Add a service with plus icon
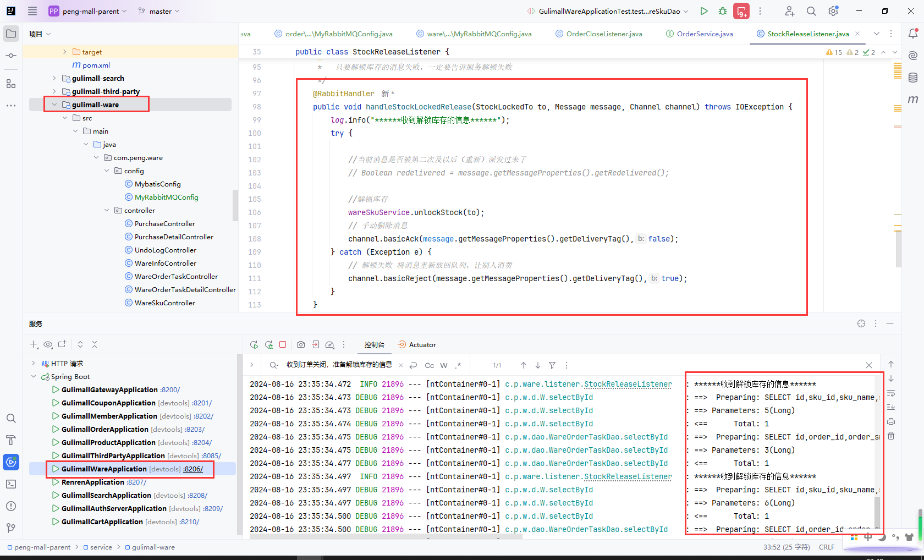This screenshot has width=924, height=560. tap(34, 344)
